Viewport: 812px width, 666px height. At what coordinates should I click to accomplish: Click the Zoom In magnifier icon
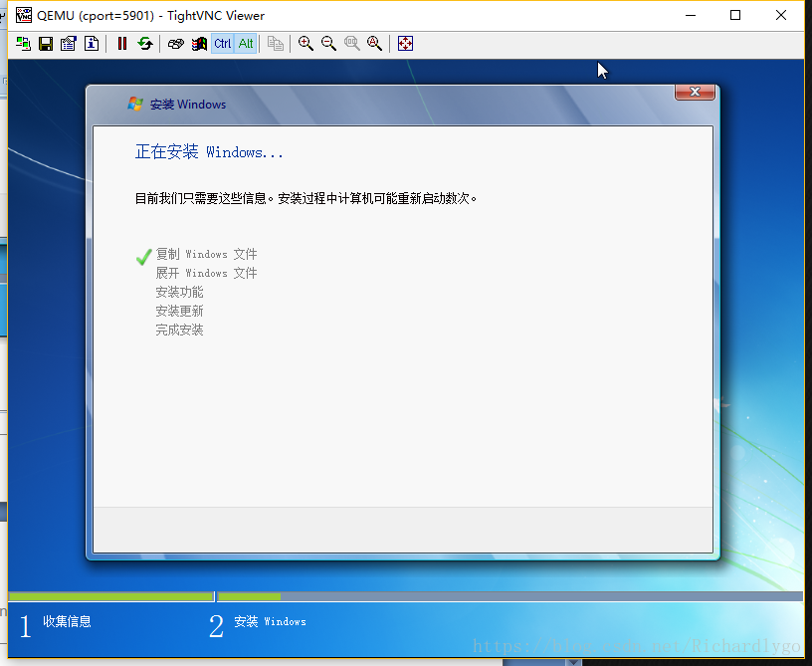coord(305,44)
